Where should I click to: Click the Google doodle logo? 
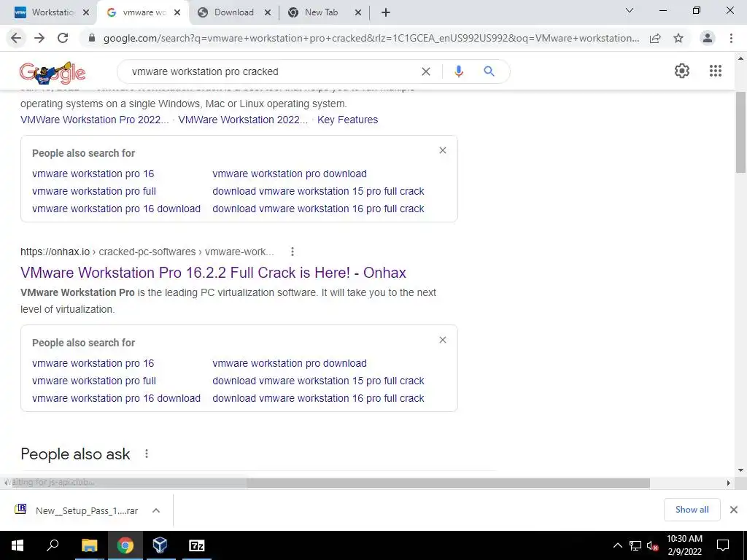click(53, 72)
